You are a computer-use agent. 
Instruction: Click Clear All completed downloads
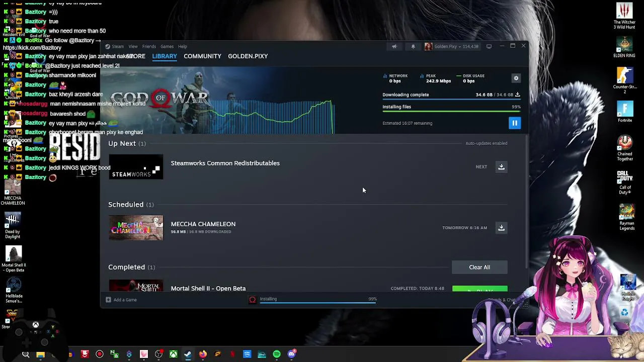tap(479, 267)
